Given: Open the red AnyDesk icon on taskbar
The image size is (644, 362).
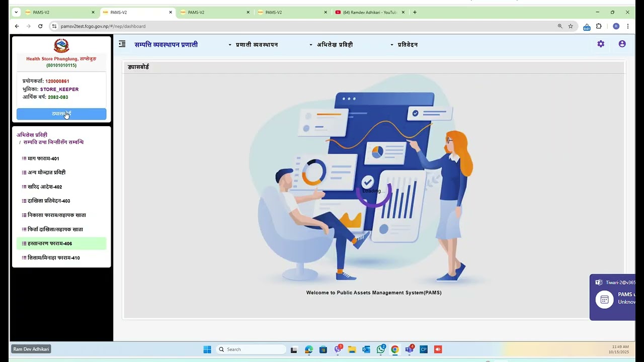Looking at the screenshot, I should (438, 349).
